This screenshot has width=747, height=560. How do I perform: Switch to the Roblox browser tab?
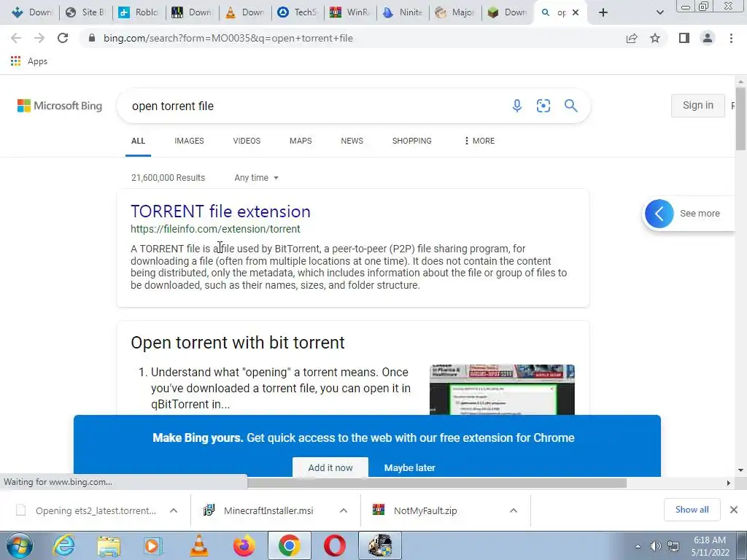(x=139, y=12)
